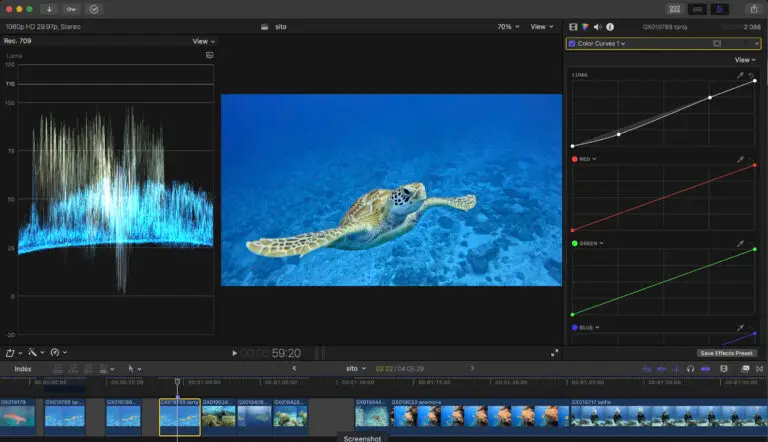Select the lower-middle Luma curve point
This screenshot has width=768, height=442.
pyautogui.click(x=619, y=134)
